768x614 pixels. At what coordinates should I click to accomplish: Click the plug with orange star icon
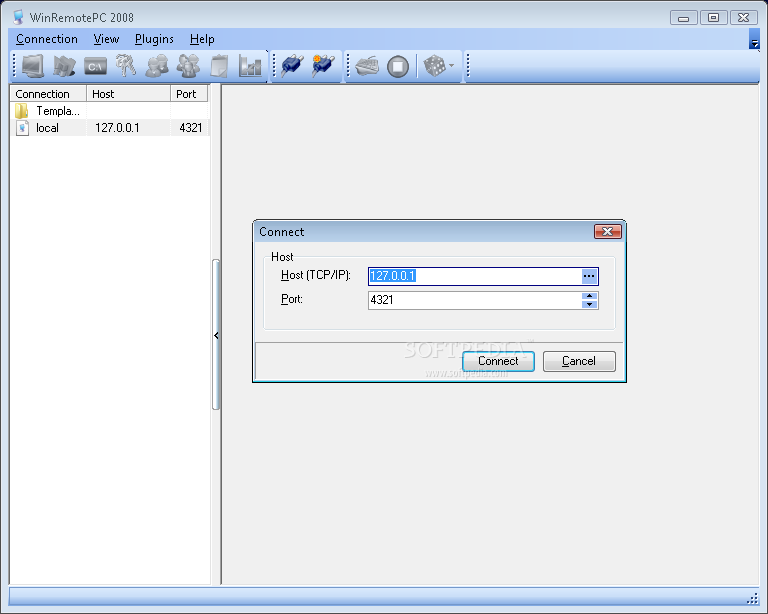[x=323, y=66]
